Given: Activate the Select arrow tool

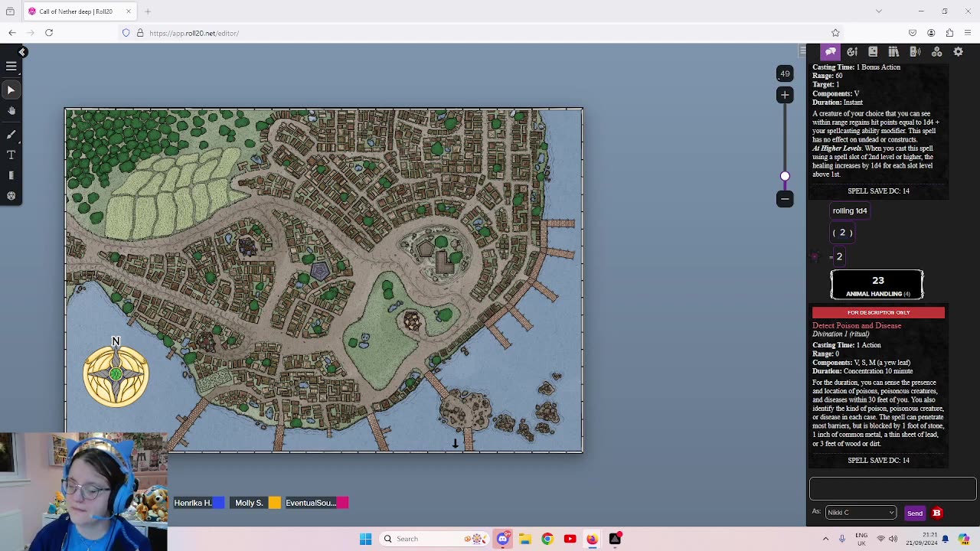Looking at the screenshot, I should pos(11,90).
